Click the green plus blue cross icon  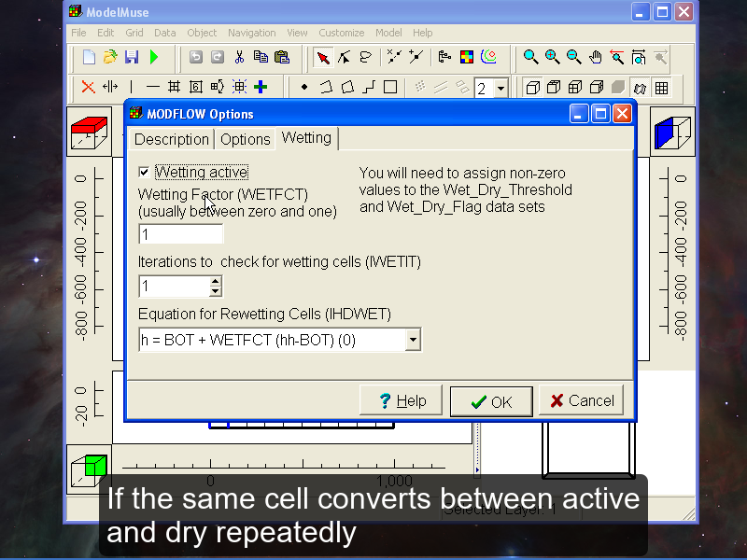[261, 87]
